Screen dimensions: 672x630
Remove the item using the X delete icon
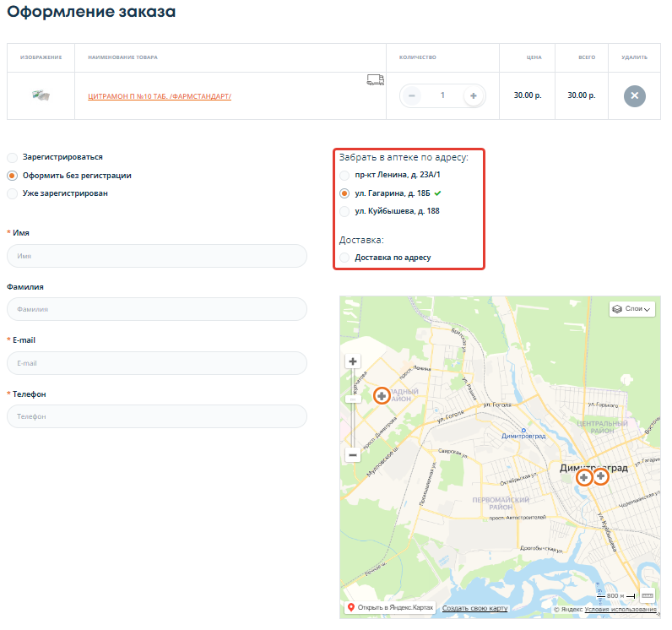click(x=634, y=95)
